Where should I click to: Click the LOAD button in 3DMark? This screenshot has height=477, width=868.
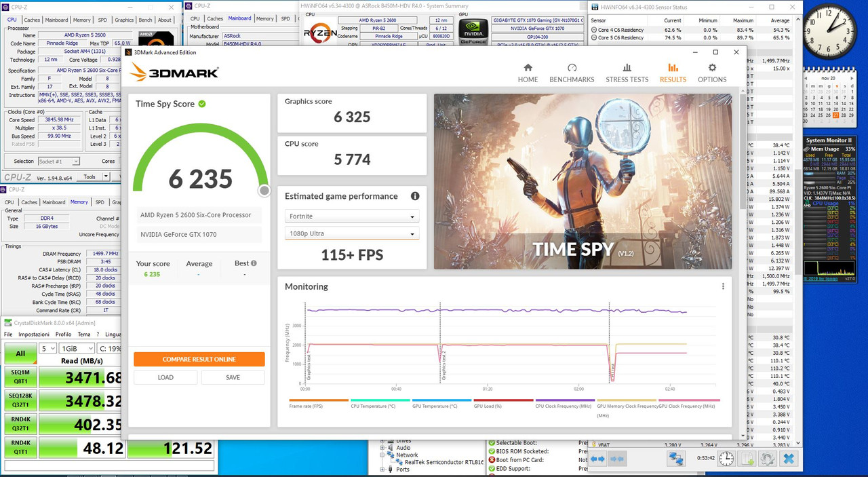165,377
